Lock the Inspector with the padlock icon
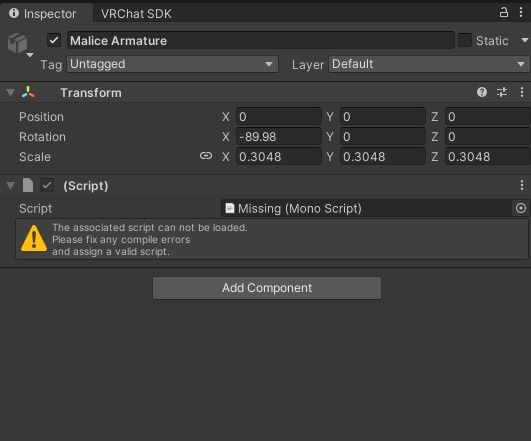The image size is (531, 441). tap(504, 13)
